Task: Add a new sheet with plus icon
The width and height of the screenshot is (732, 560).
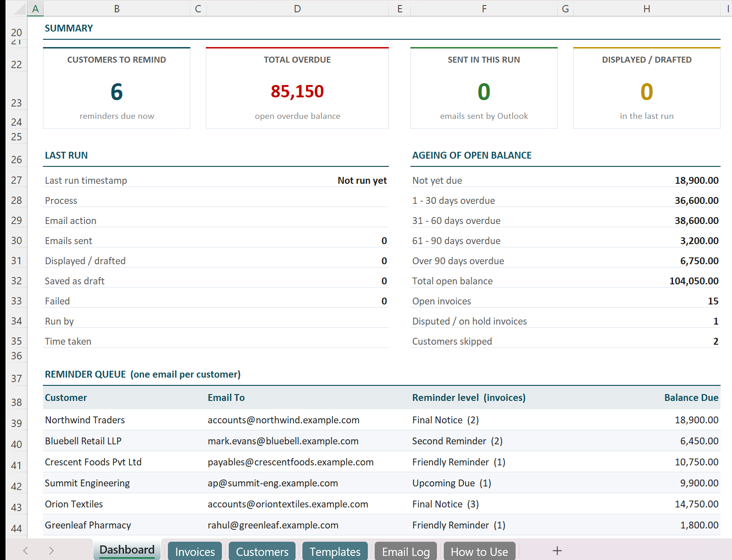Action: (557, 551)
